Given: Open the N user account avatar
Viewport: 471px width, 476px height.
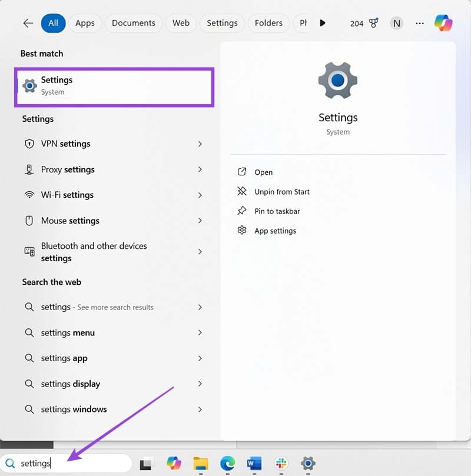Looking at the screenshot, I should [397, 24].
